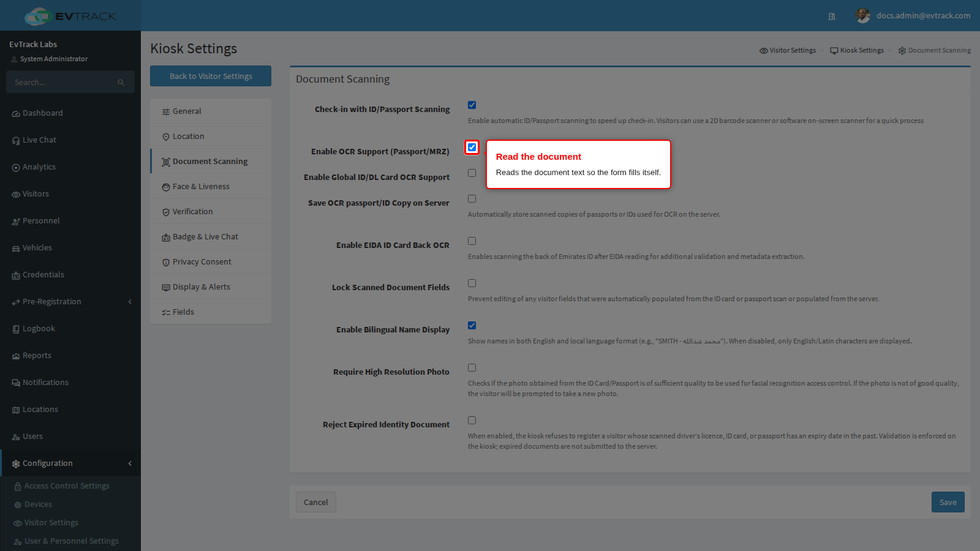
Task: Open the Privacy Consent tab
Action: [211, 262]
